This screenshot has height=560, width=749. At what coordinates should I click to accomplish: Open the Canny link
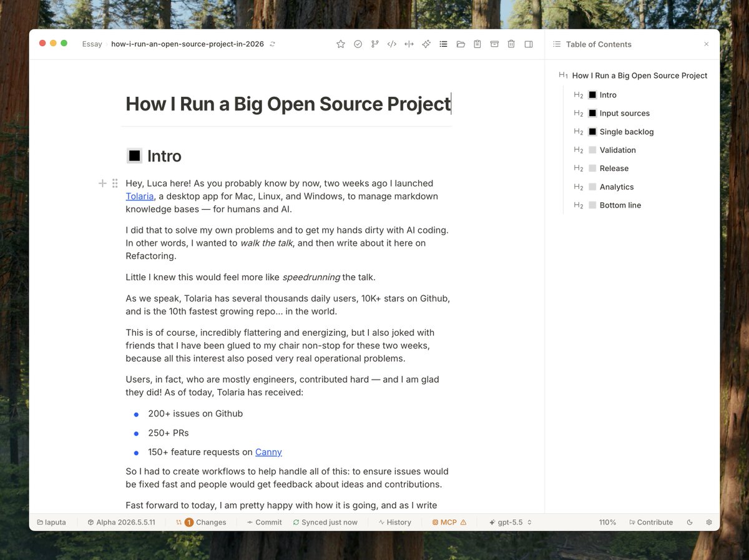click(268, 452)
